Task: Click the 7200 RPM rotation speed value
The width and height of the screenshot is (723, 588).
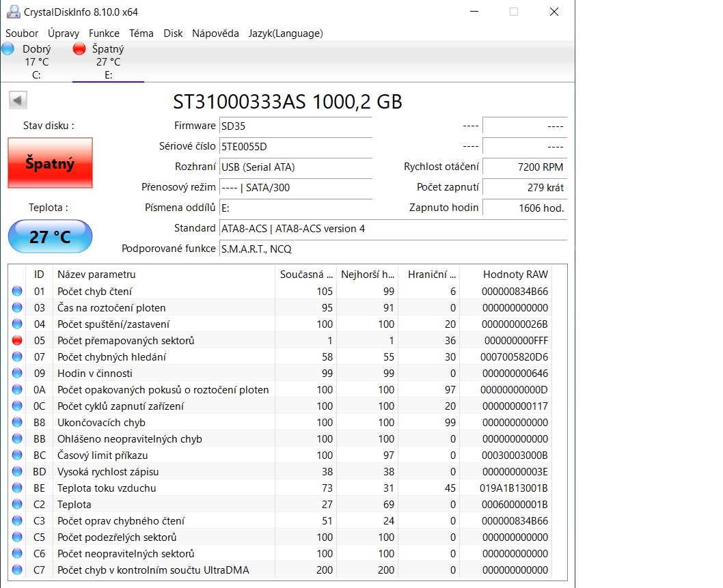Action: click(x=525, y=167)
